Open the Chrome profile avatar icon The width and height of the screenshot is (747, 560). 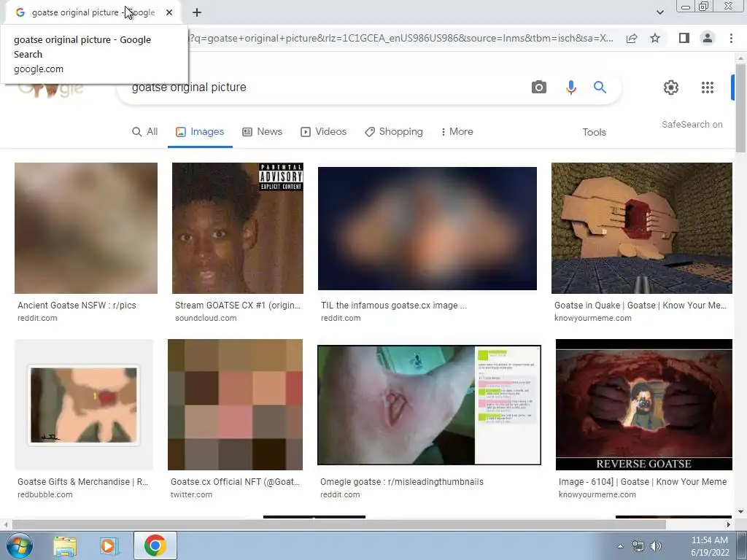coord(708,38)
